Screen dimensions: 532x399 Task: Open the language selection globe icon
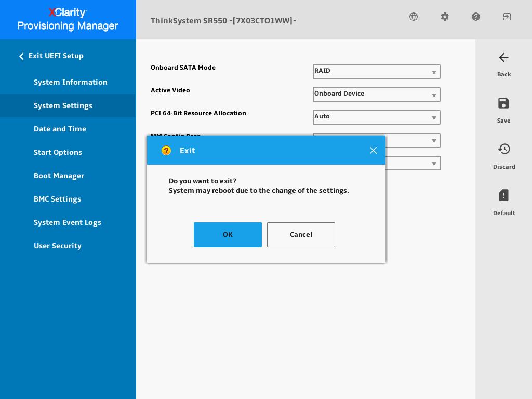[414, 17]
